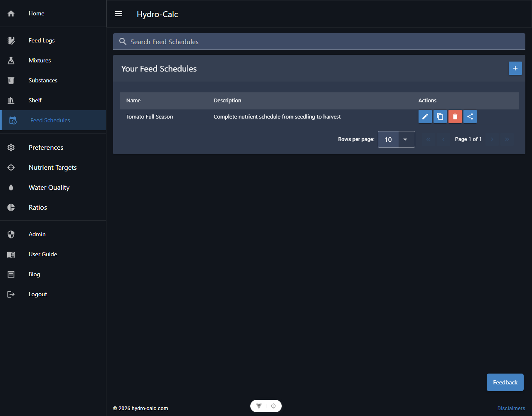Viewport: 532px width, 416px height.
Task: Share the Tomato Full Season schedule
Action: 470,116
